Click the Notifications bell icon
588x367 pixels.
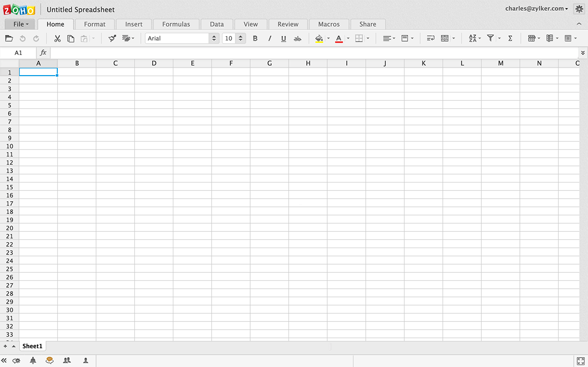pyautogui.click(x=33, y=360)
